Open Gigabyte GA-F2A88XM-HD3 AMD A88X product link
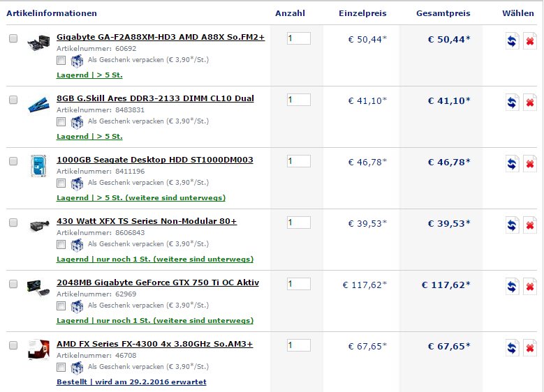 tap(161, 37)
